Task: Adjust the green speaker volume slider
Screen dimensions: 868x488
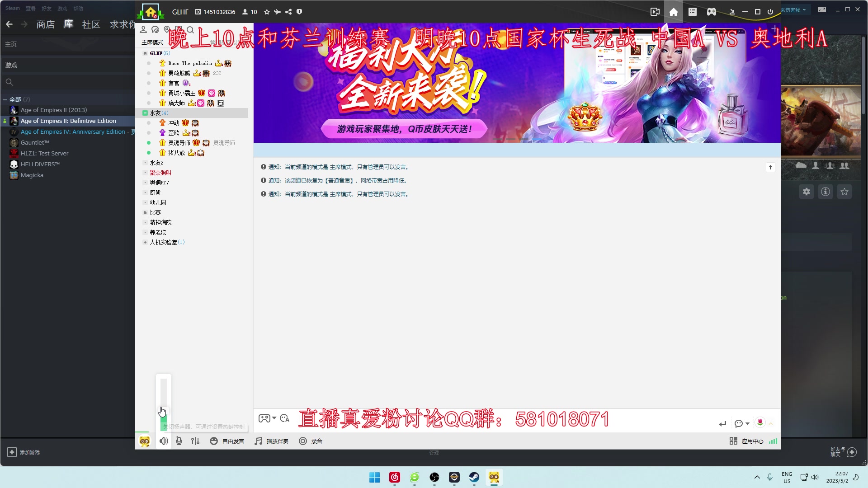Action: coord(164,405)
